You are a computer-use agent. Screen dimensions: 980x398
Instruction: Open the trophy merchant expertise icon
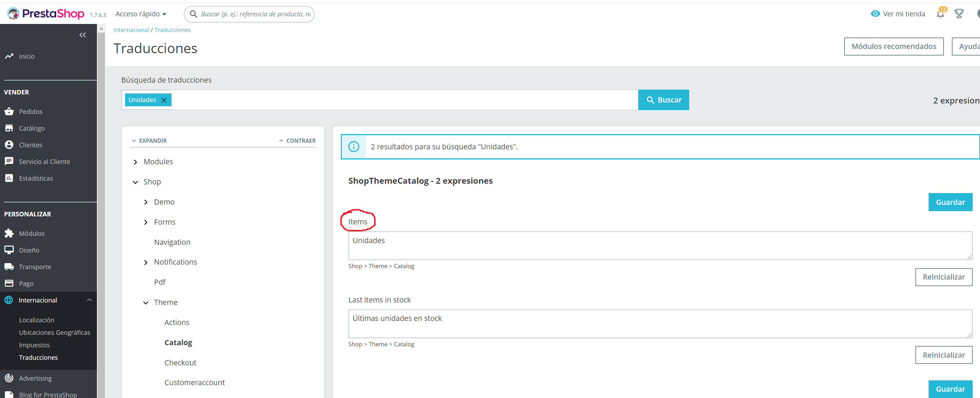pos(959,14)
